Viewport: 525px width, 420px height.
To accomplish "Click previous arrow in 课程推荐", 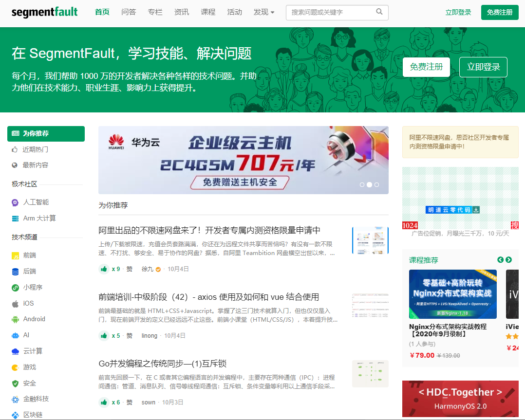I will pos(500,260).
